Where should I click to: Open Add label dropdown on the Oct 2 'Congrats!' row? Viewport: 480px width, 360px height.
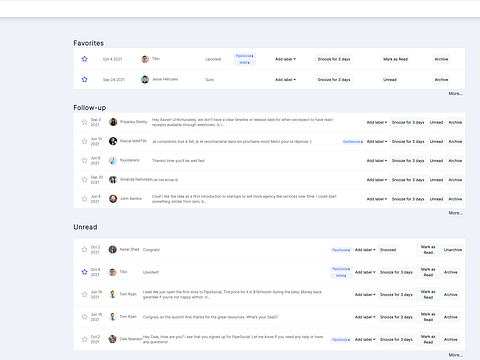pyautogui.click(x=365, y=250)
